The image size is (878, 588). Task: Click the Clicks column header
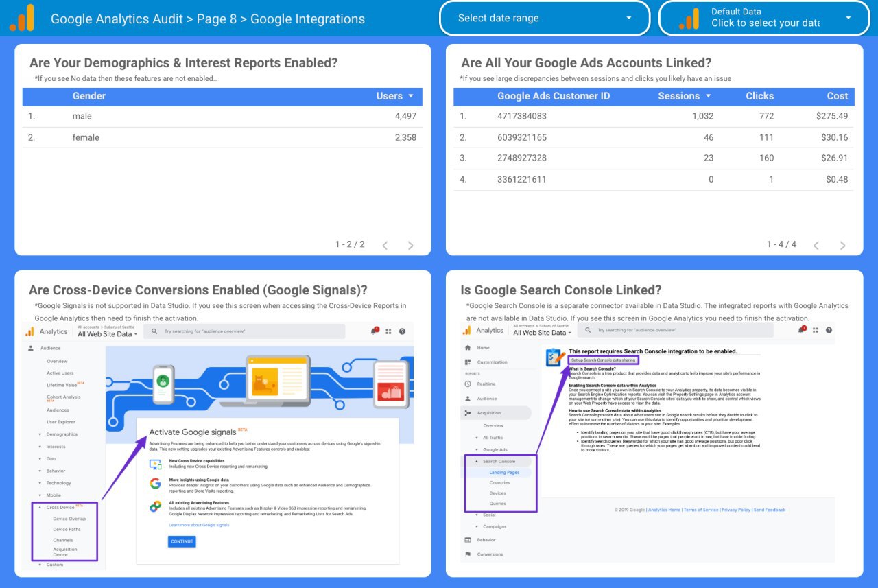coord(760,96)
